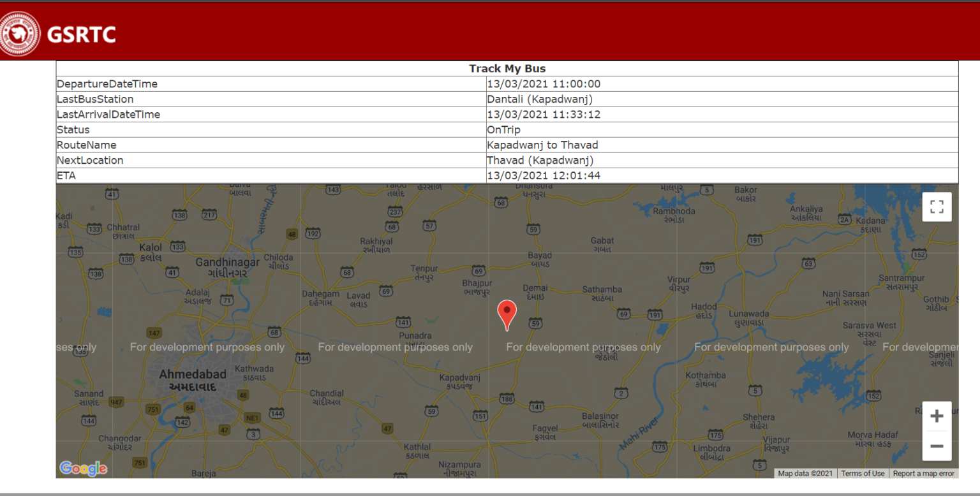Viewport: 980px width, 496px height.
Task: Open the Report a map error link
Action: tap(923, 473)
